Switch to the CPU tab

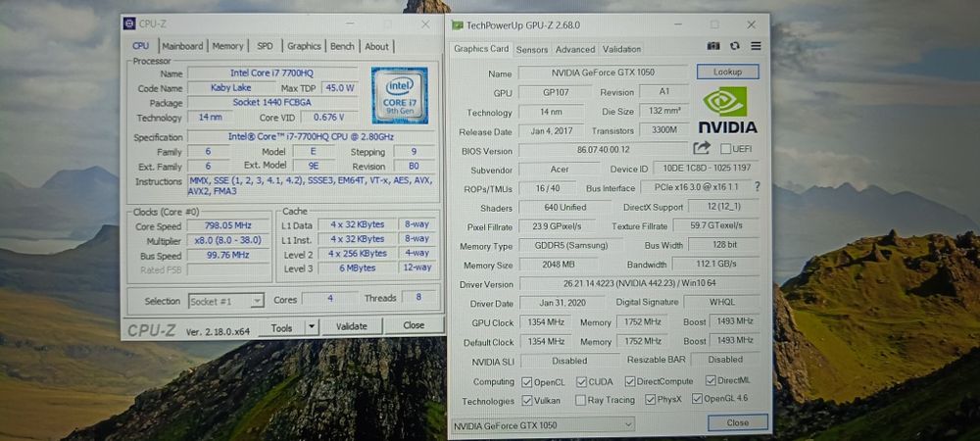point(140,46)
